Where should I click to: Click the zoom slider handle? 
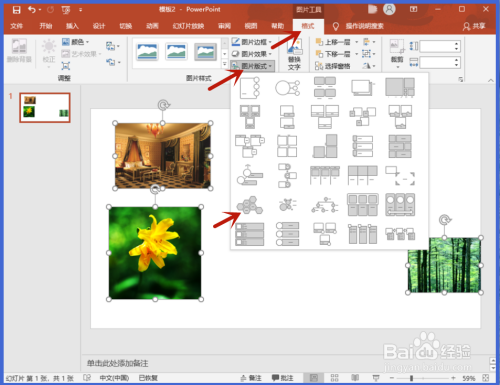(412, 378)
